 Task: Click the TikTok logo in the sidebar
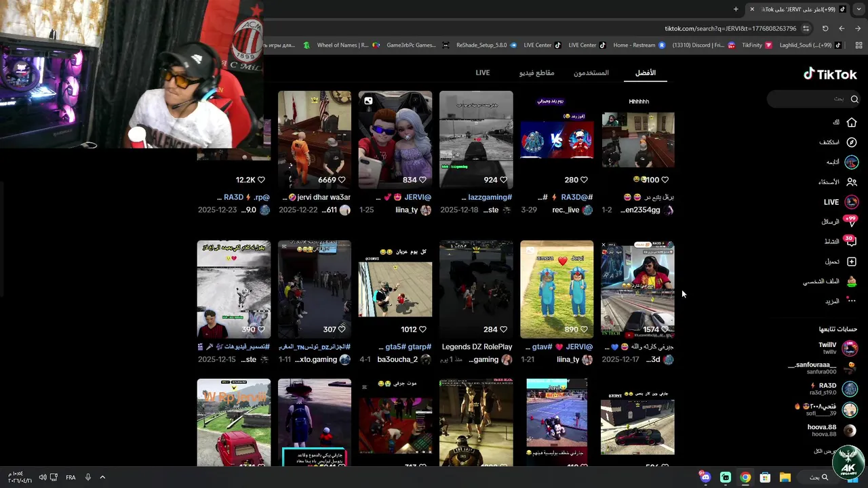coord(830,74)
